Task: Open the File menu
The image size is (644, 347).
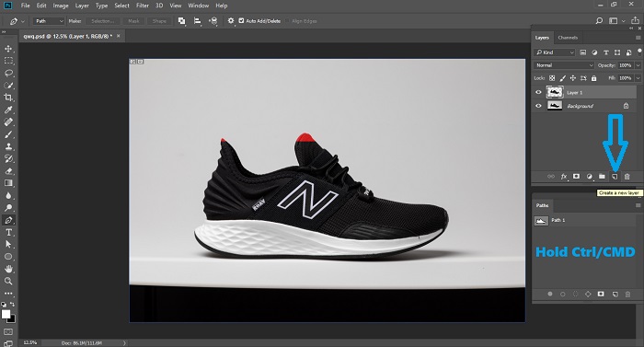Action: click(x=25, y=6)
